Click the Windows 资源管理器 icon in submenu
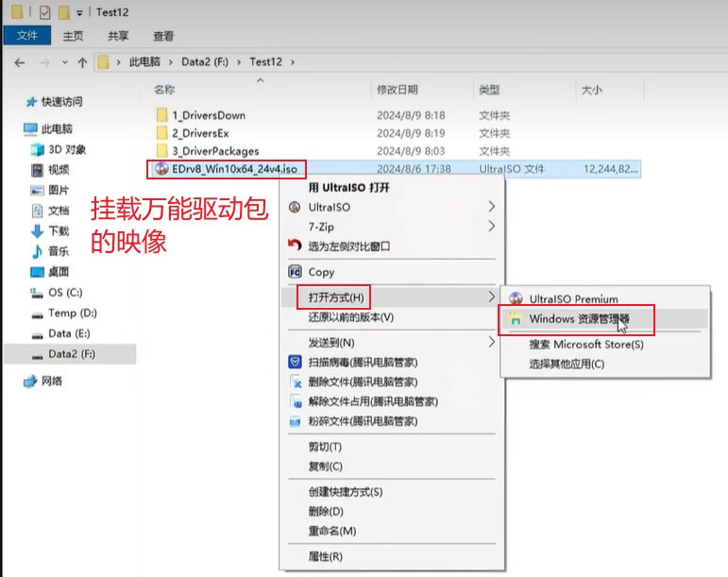This screenshot has width=728, height=577. pos(516,319)
